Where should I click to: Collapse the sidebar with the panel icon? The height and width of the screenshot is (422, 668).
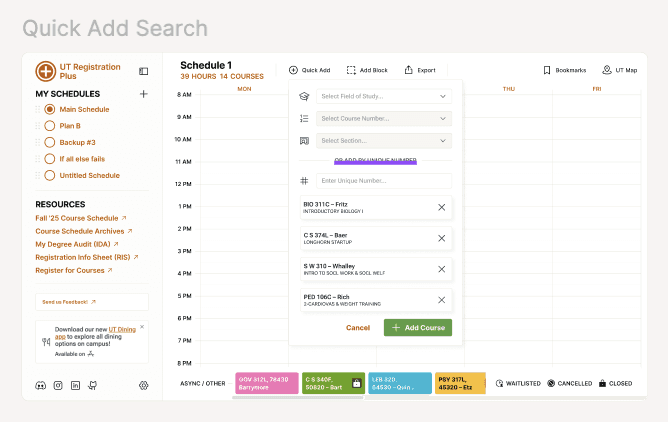point(144,71)
